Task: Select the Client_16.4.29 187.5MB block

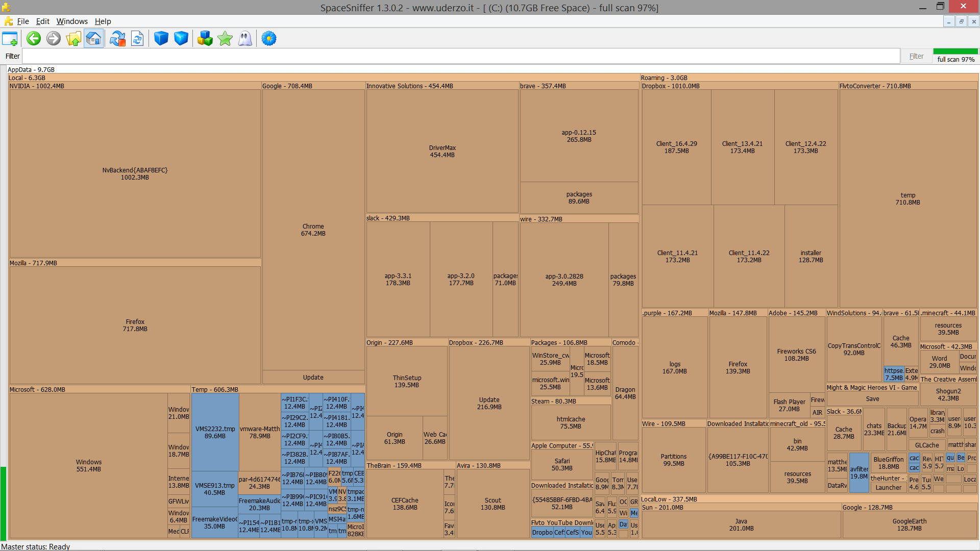Action: [676, 147]
